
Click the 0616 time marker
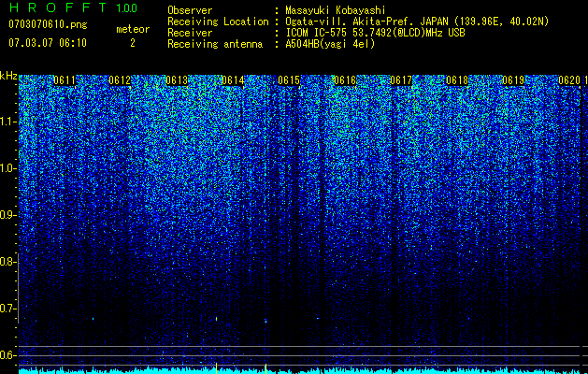click(345, 80)
